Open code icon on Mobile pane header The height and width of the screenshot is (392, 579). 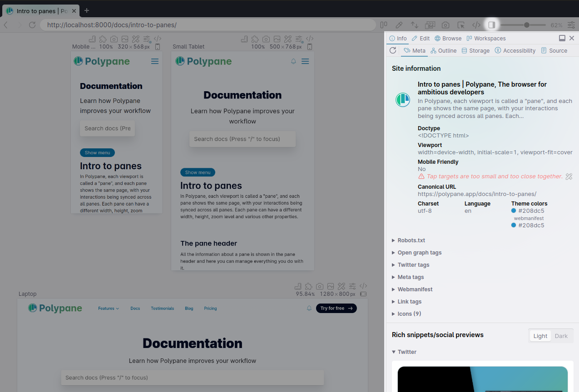[158, 39]
